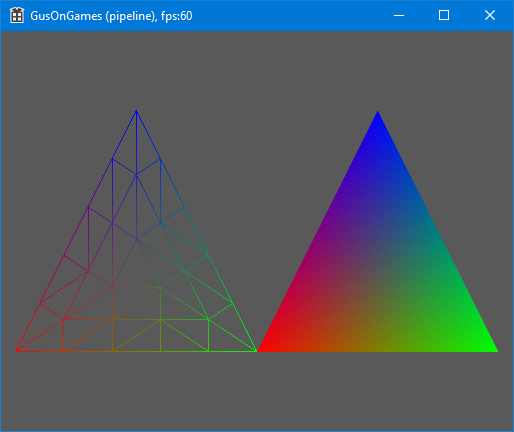
Task: Close the GusOnGames pipeline window
Action: [490, 15]
